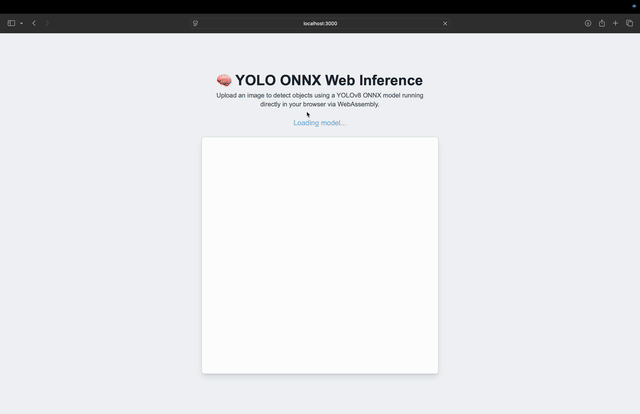Click the empty white canvas area
The image size is (640, 414).
coord(320,255)
